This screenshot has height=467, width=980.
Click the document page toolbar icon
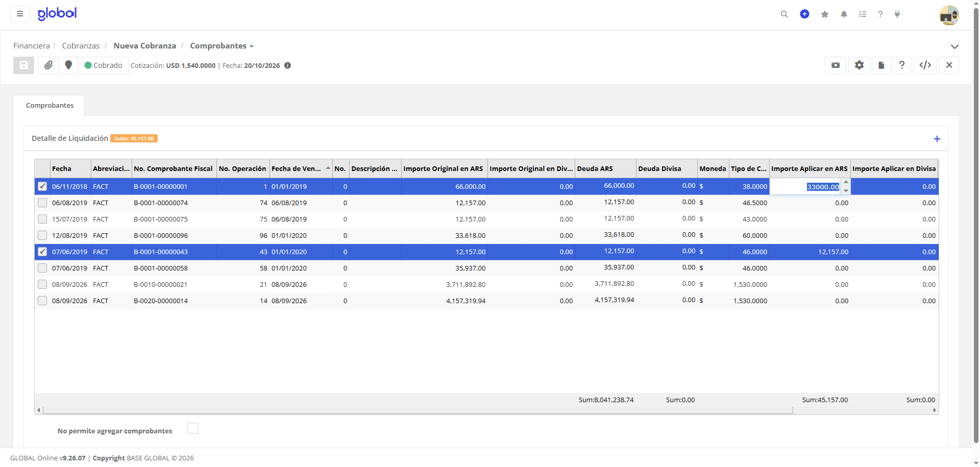(881, 65)
